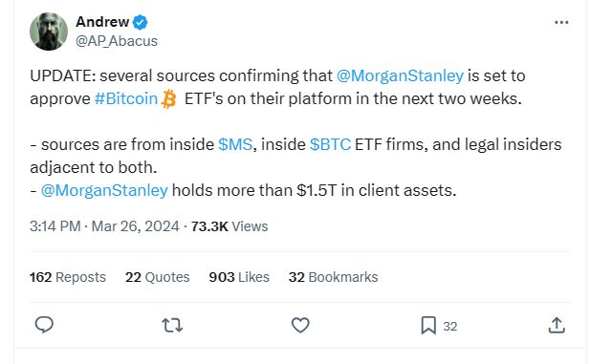Open the three-dot more options menu
This screenshot has width=590, height=364.
pos(561,23)
